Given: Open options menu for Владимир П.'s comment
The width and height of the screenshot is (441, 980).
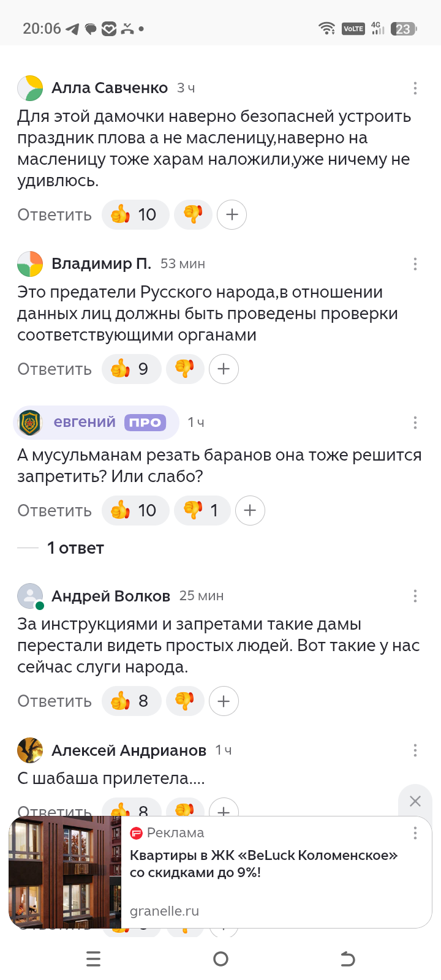Looking at the screenshot, I should (x=415, y=264).
